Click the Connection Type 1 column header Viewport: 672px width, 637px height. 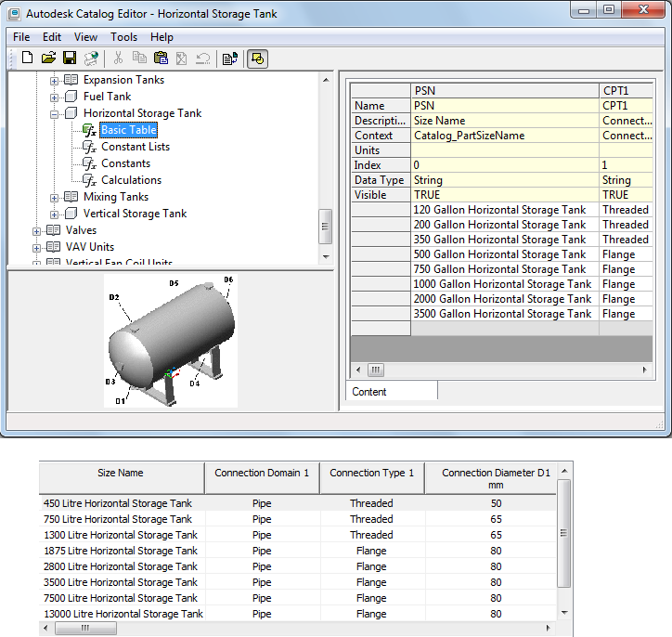372,478
